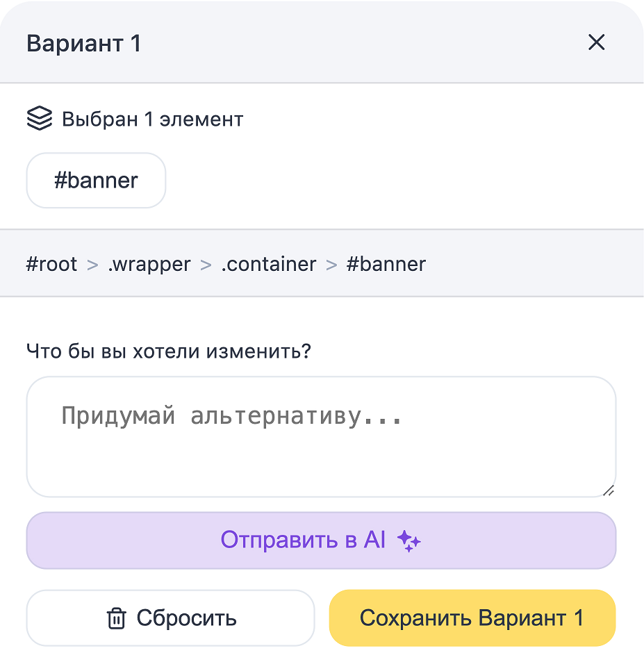Image resolution: width=644 pixels, height=662 pixels.
Task: Jump to #root in the breadcrumb path
Action: (51, 264)
